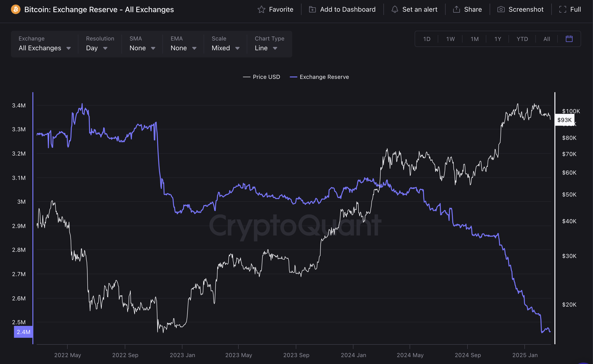Toggle the Price USD legend series

coord(261,77)
